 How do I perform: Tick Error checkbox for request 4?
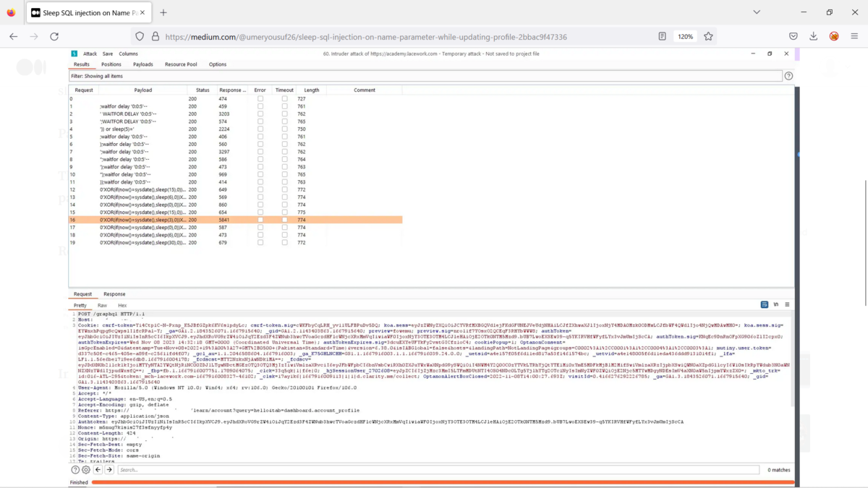[x=260, y=129]
